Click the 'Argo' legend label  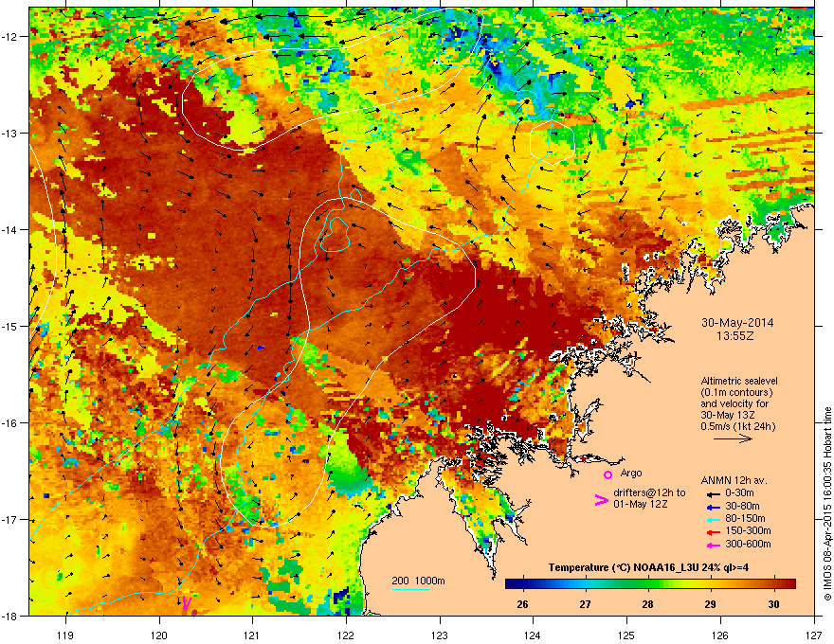point(631,473)
